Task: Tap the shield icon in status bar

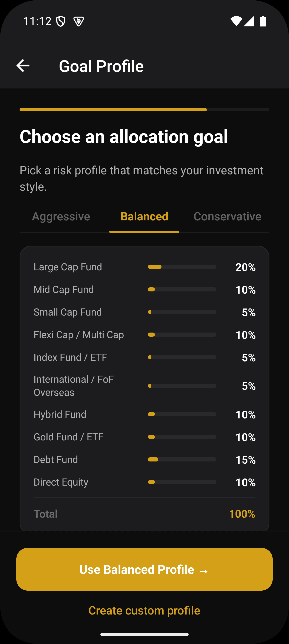Action: click(61, 21)
